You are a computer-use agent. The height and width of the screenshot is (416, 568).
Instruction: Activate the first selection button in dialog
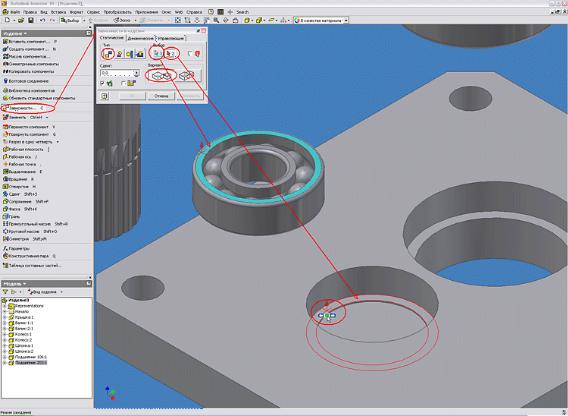pos(157,54)
